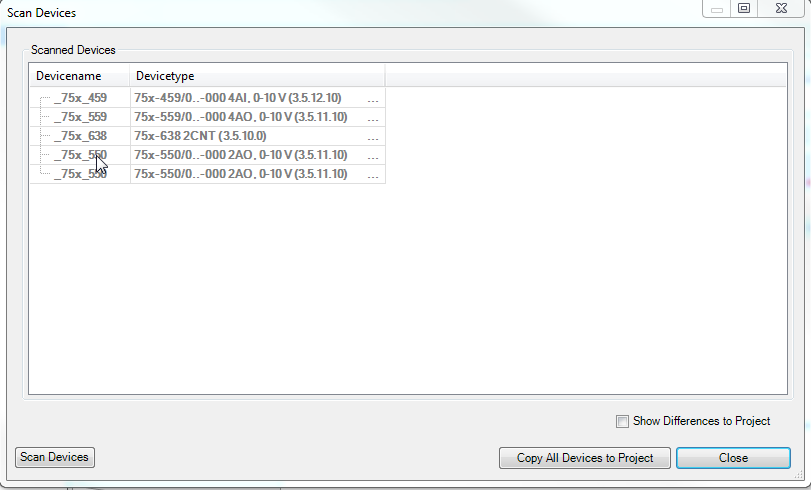Open ellipsis button for last 75x-550 row

tap(373, 174)
